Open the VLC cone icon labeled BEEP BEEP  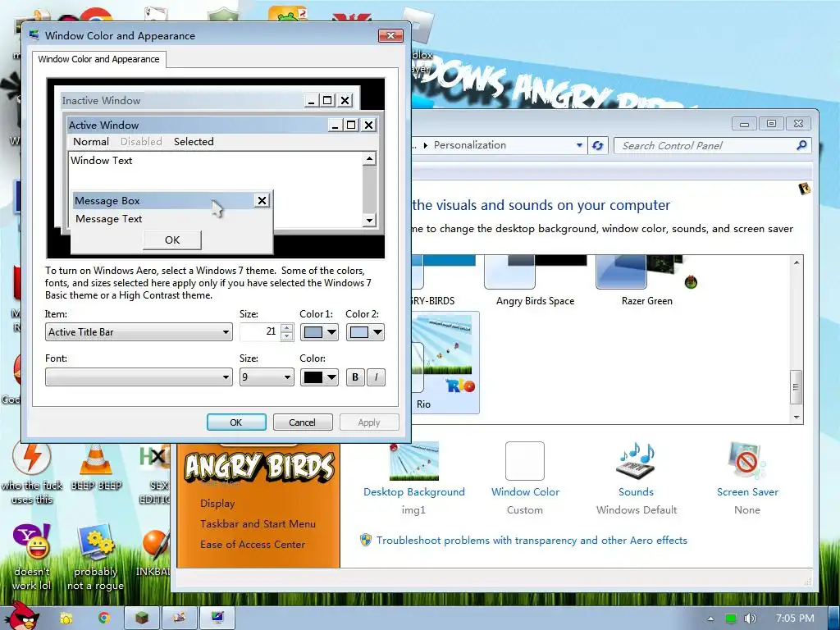click(96, 461)
